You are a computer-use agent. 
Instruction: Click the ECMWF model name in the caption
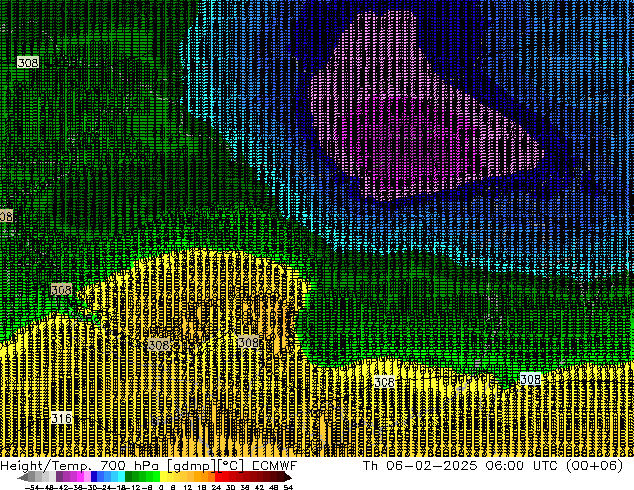(x=275, y=466)
